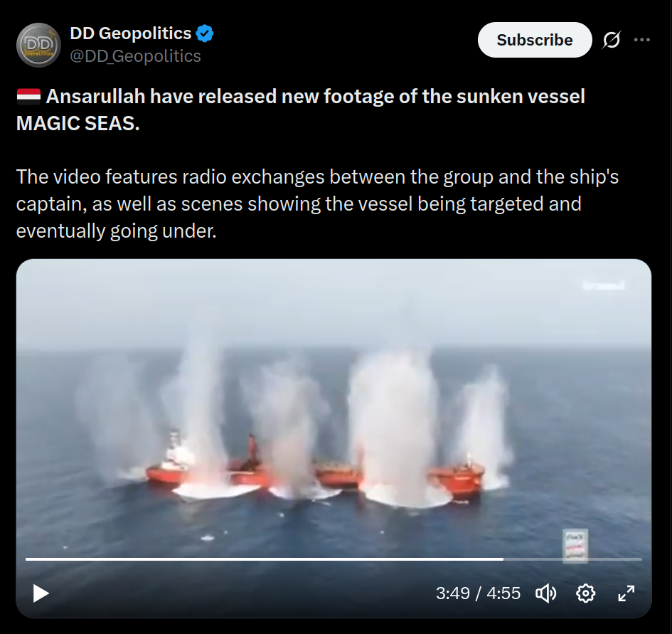Mute the video with the speaker icon

click(x=546, y=593)
